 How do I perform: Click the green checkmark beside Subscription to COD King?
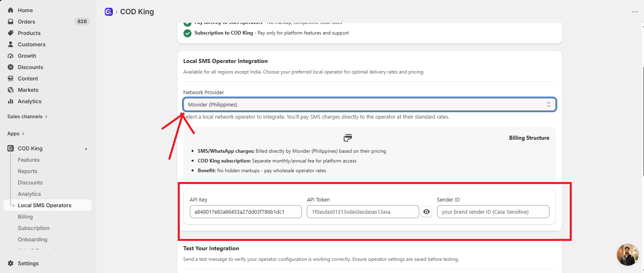(187, 33)
